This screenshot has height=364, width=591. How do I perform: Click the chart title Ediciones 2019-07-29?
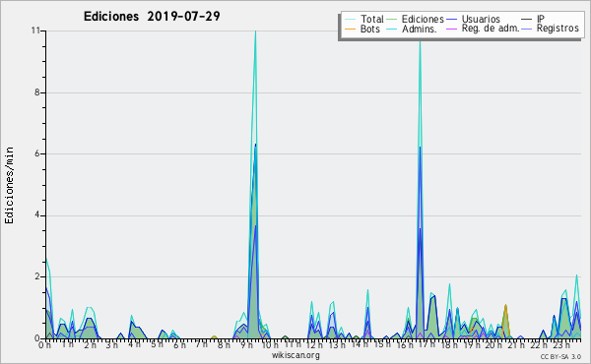(152, 17)
